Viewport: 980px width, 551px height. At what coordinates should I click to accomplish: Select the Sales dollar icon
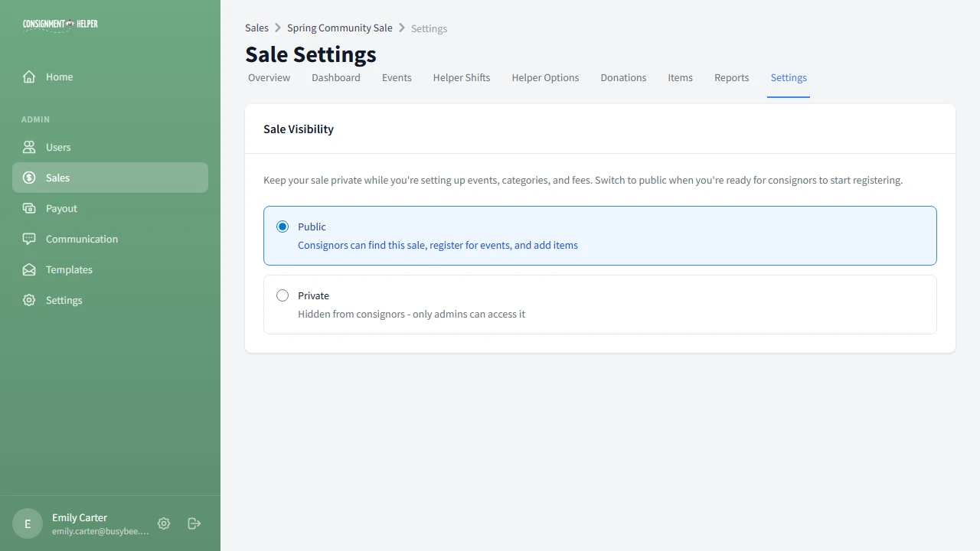click(28, 178)
